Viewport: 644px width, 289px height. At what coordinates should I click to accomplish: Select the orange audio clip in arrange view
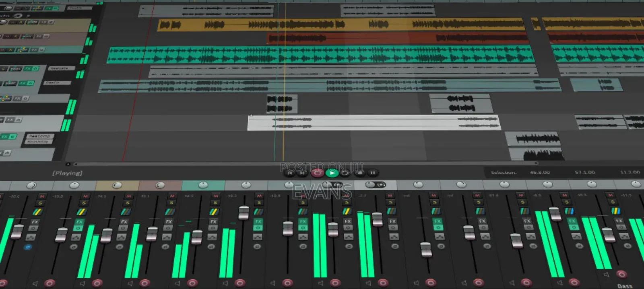pyautogui.click(x=341, y=25)
